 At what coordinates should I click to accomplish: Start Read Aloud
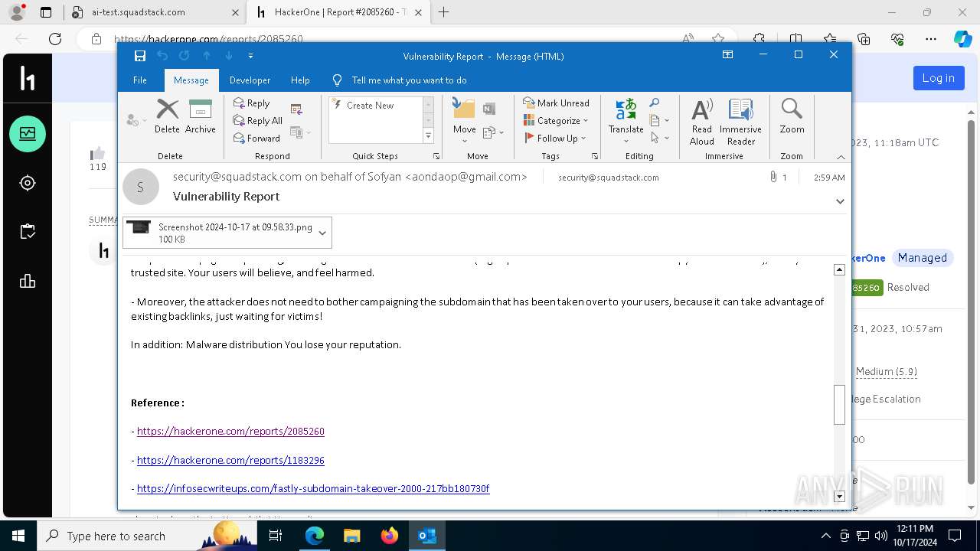(x=702, y=121)
